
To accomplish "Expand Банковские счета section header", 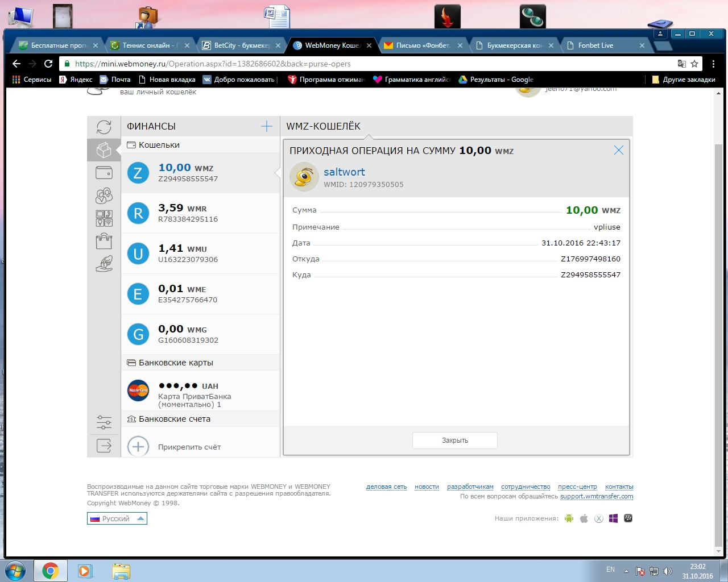I will 201,419.
